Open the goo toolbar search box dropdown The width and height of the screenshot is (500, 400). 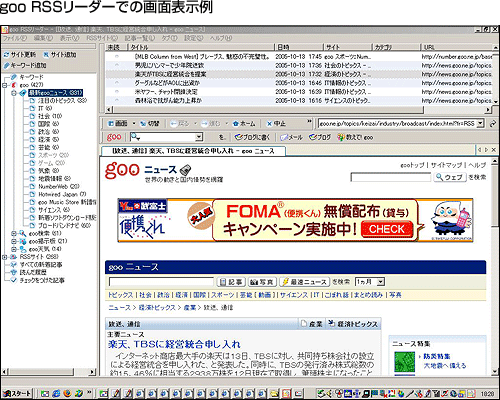(199, 137)
